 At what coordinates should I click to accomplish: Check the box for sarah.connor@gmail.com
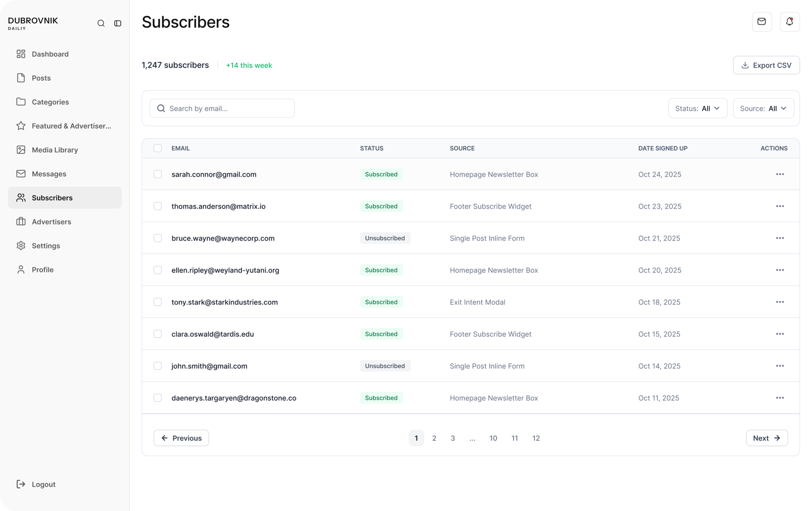point(158,174)
